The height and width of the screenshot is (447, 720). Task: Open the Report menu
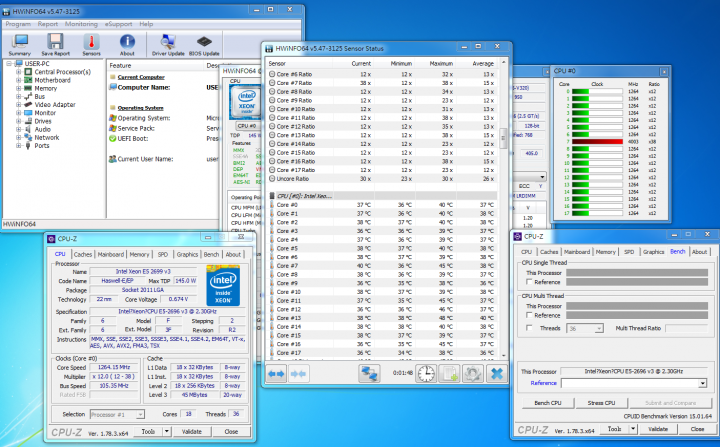48,24
